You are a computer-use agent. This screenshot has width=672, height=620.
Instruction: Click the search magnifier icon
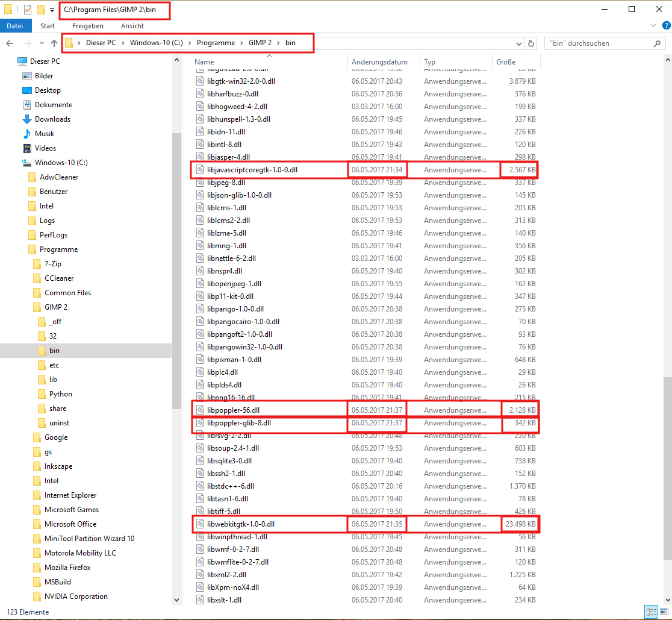tap(657, 43)
